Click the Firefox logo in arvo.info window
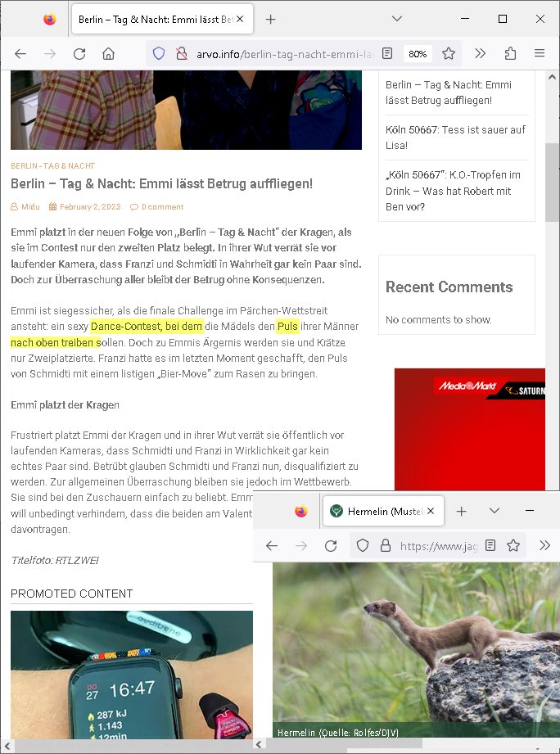 point(49,19)
